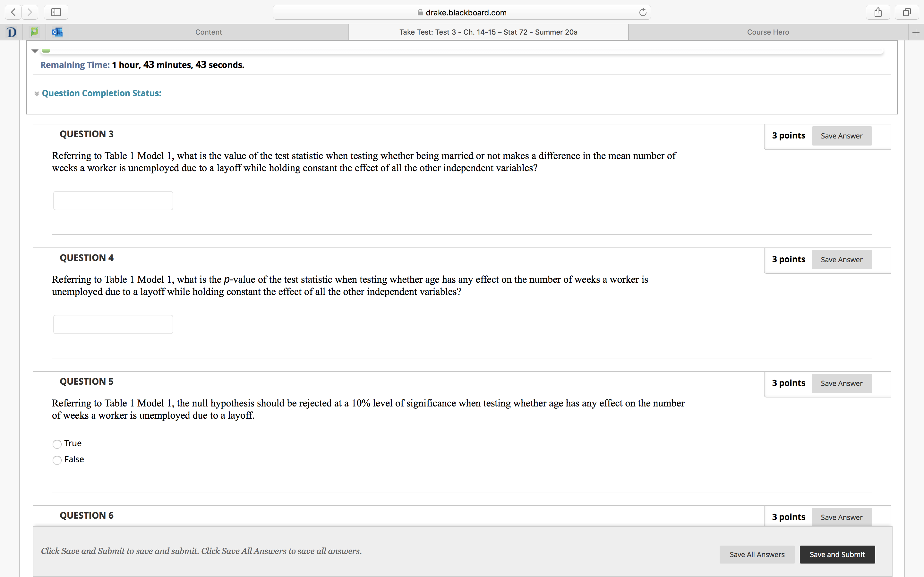This screenshot has width=924, height=577.
Task: Click Save Answer for Question 3
Action: click(x=841, y=136)
